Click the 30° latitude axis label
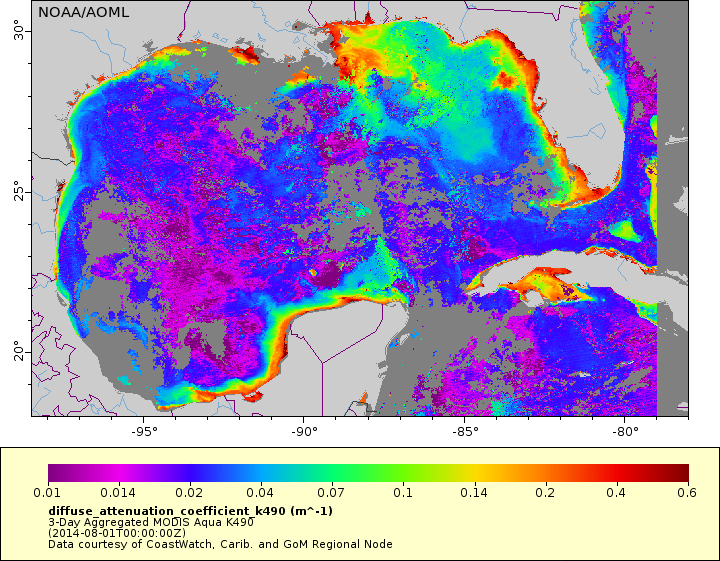720x561 pixels. point(18,30)
